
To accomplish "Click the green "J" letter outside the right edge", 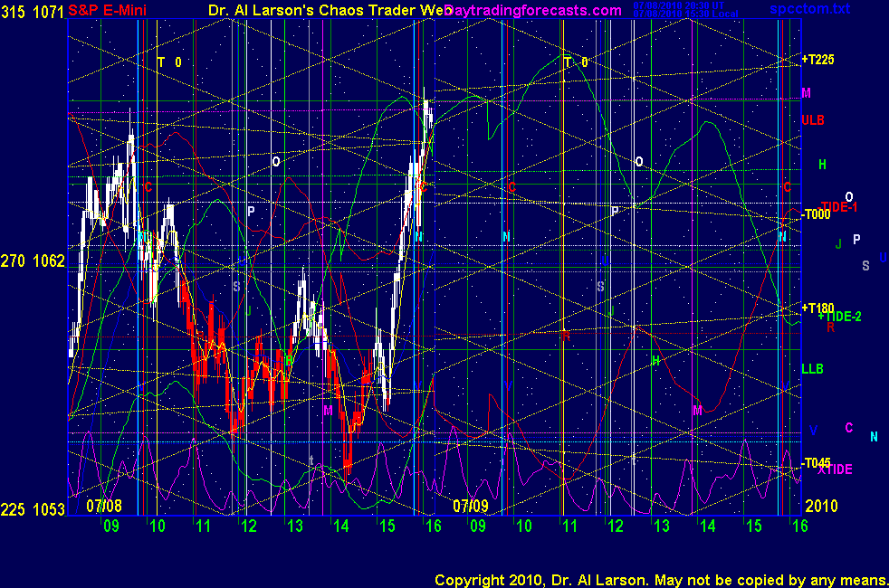I will point(838,244).
